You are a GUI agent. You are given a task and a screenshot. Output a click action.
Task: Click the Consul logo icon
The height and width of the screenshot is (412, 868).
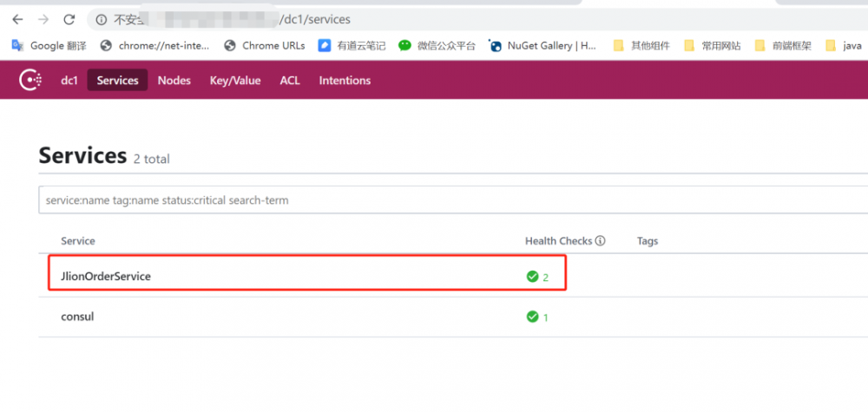31,81
